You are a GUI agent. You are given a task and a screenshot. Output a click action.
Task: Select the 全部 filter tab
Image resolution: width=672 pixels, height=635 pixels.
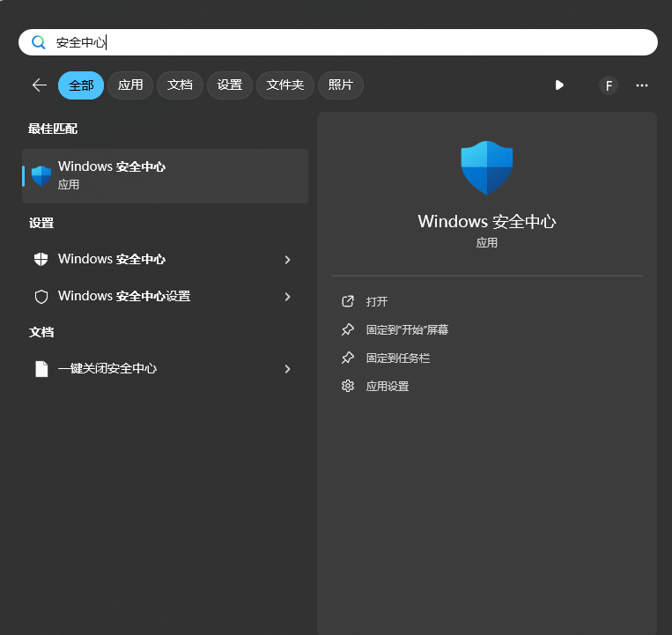[81, 85]
